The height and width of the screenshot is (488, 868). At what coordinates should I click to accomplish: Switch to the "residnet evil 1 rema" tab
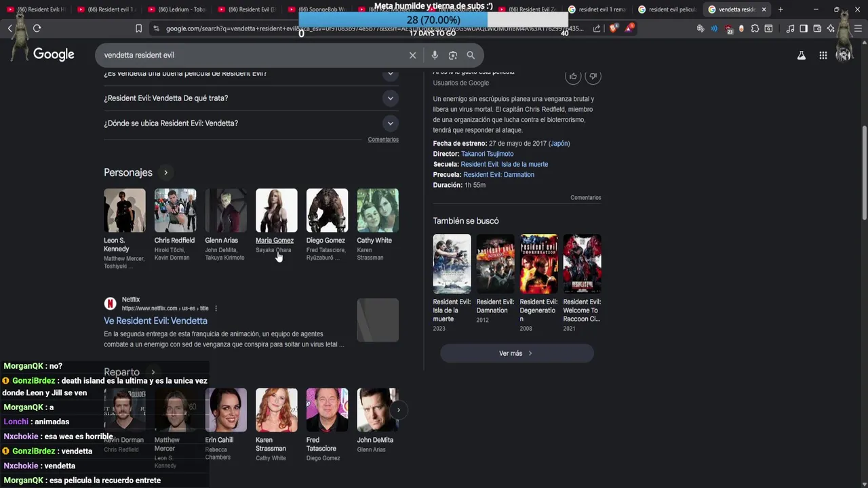pyautogui.click(x=597, y=9)
